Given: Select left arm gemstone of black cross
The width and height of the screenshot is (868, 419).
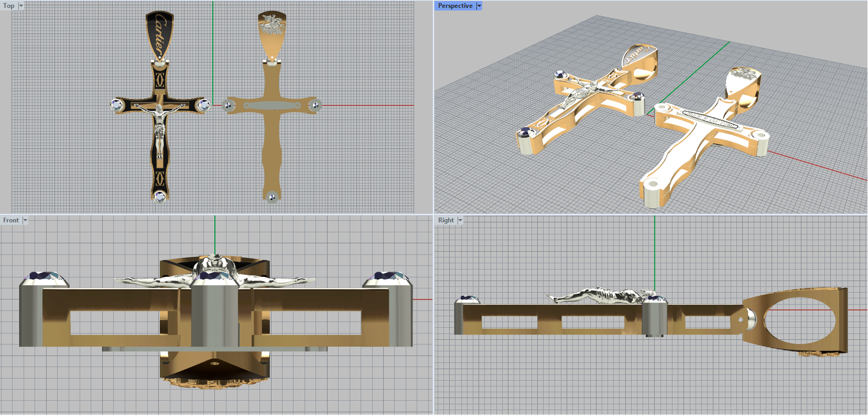Looking at the screenshot, I should coord(117,105).
